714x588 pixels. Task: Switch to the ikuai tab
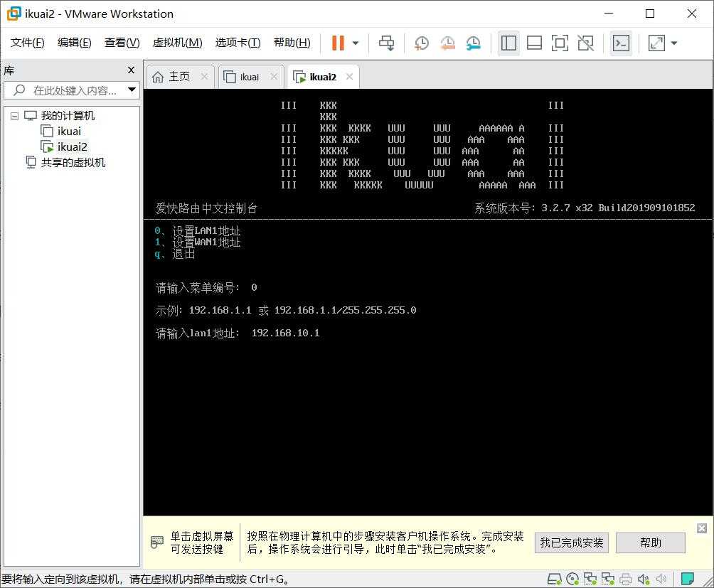249,77
